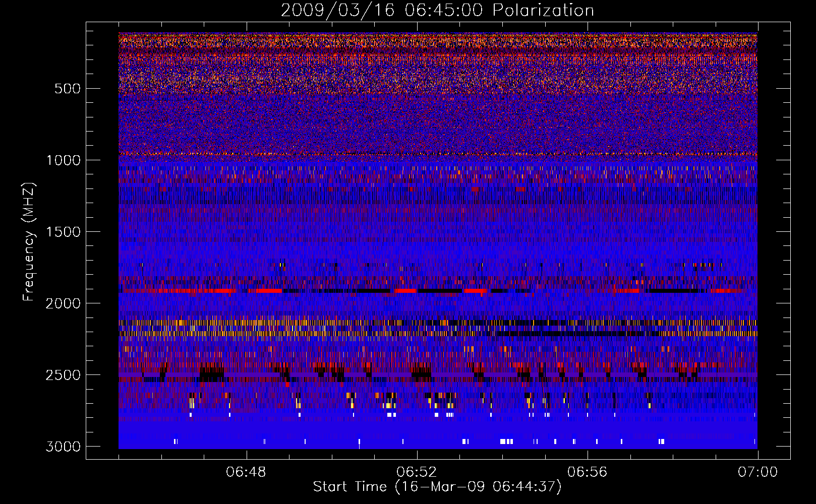
Task: Select the 'Frequency (MHZ)' y-axis label
Action: pyautogui.click(x=29, y=242)
